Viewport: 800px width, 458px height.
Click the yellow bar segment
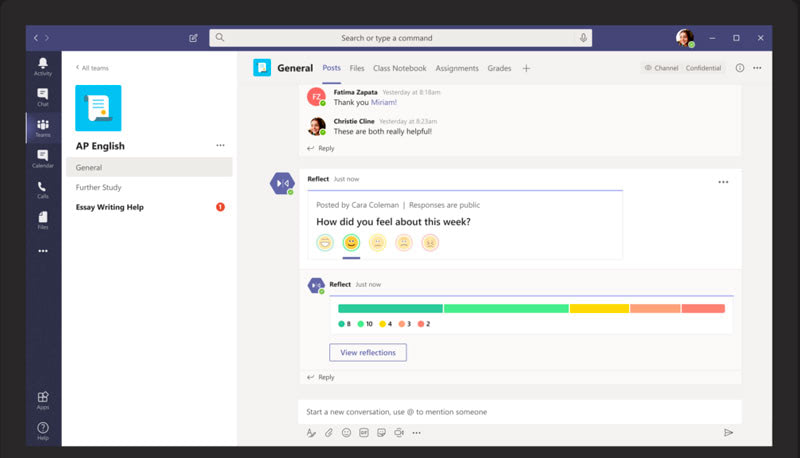click(x=599, y=309)
